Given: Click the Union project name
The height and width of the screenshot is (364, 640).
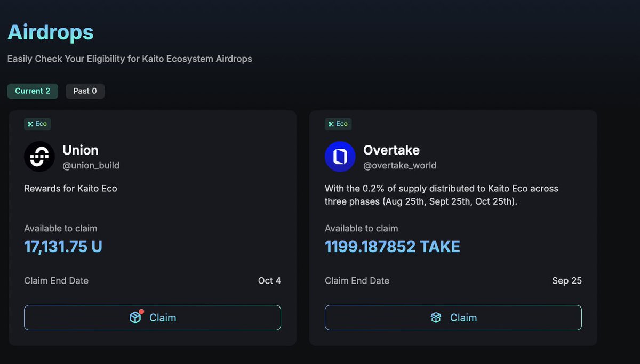Looking at the screenshot, I should 81,150.
